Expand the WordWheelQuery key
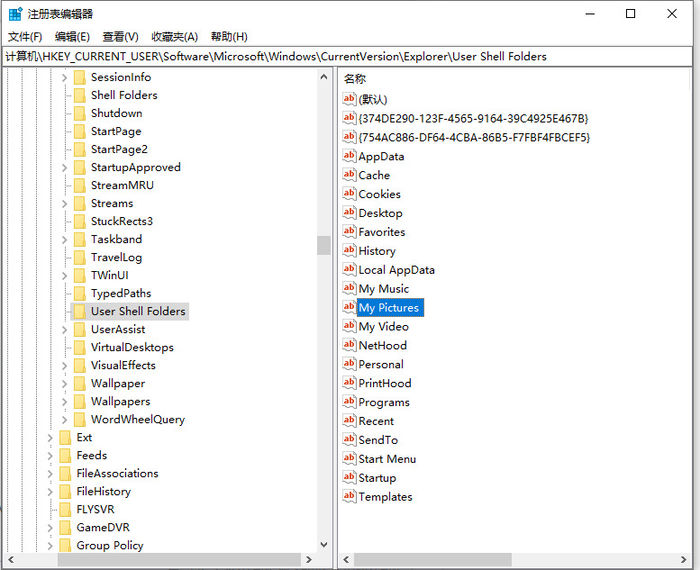The height and width of the screenshot is (570, 700). click(x=64, y=420)
